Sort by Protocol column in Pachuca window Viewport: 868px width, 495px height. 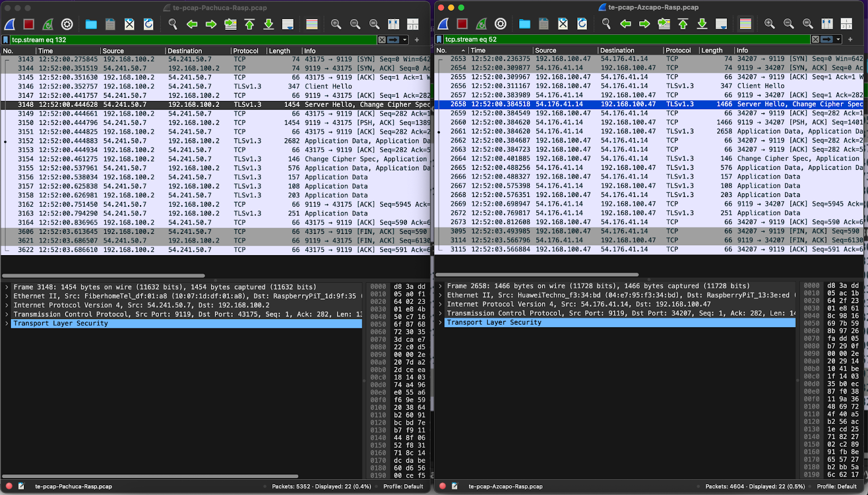pyautogui.click(x=246, y=51)
